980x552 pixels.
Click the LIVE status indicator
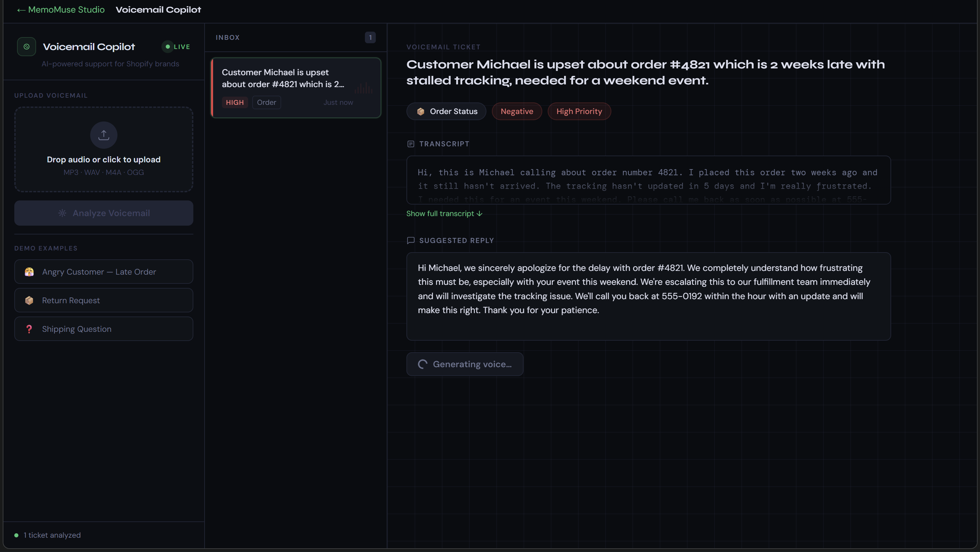pyautogui.click(x=177, y=46)
